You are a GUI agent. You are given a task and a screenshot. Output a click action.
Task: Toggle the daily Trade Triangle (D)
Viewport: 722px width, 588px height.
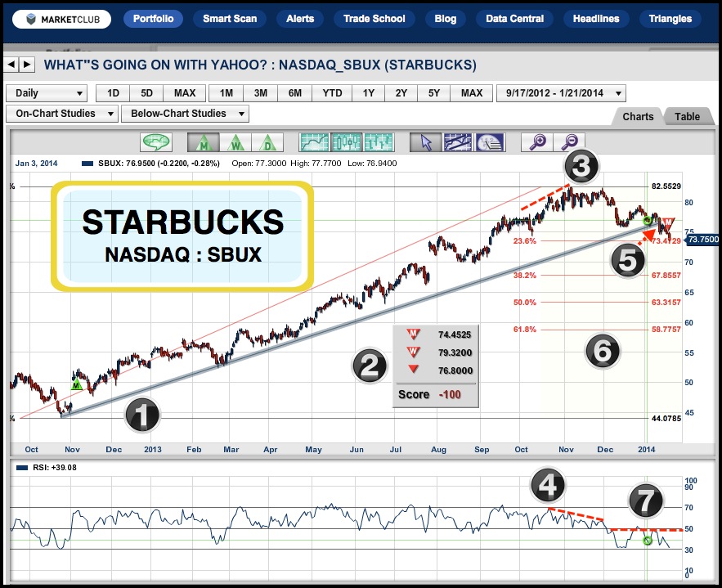click(x=267, y=142)
